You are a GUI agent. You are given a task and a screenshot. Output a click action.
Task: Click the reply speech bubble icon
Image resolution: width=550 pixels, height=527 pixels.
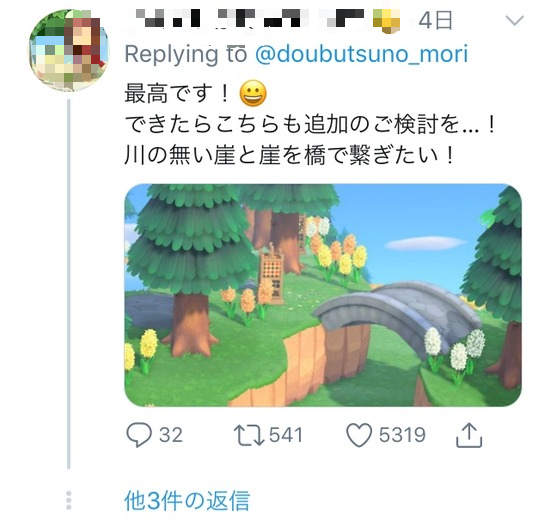coord(139,435)
